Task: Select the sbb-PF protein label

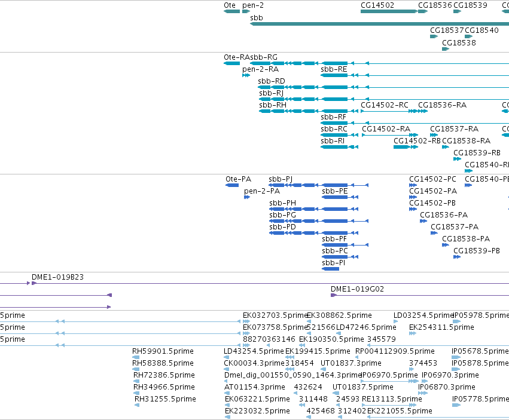Action: click(x=334, y=239)
